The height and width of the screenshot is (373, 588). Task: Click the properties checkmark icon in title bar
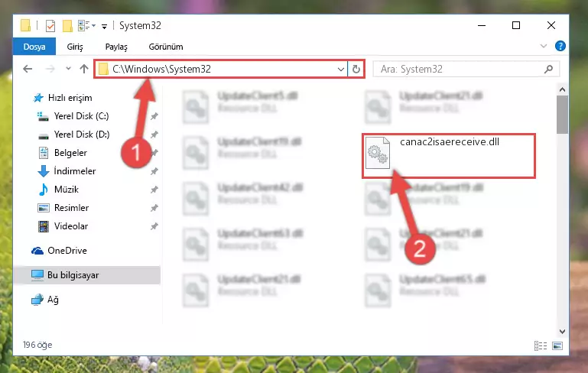click(50, 25)
